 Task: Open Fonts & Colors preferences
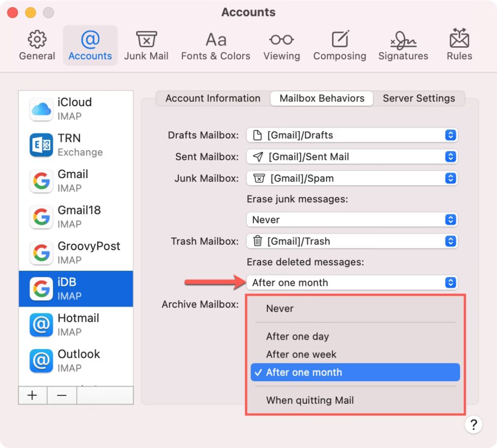pyautogui.click(x=215, y=40)
